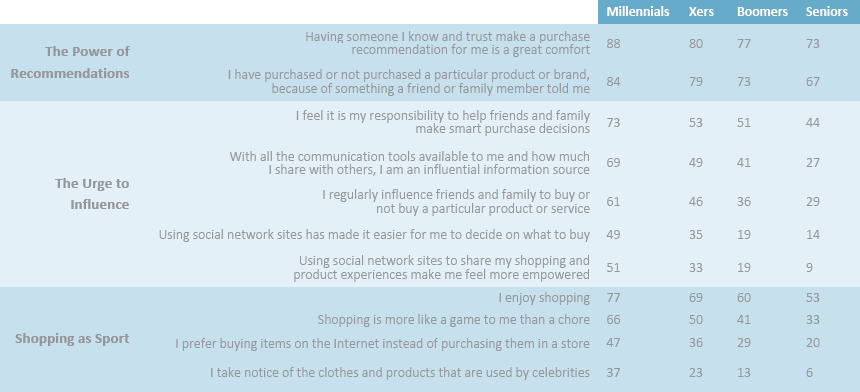Image resolution: width=860 pixels, height=392 pixels.
Task: Click The Urge to Influence category label
Action: click(92, 194)
